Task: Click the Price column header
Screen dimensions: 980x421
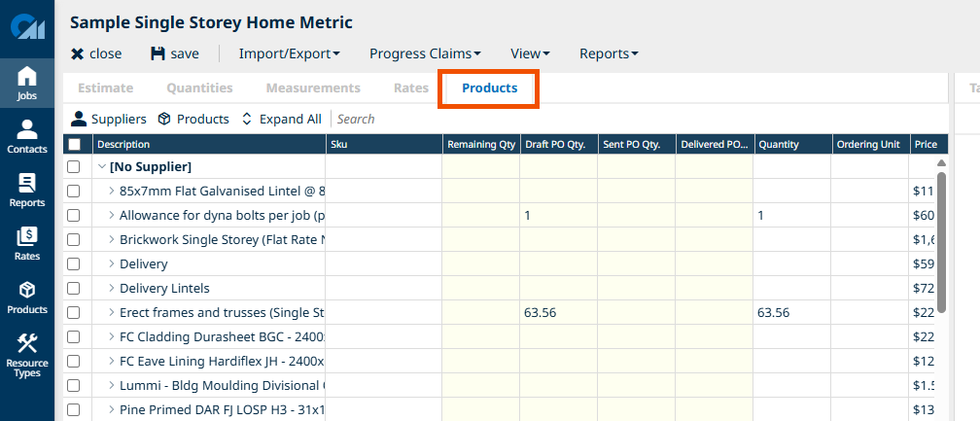Action: click(x=928, y=144)
